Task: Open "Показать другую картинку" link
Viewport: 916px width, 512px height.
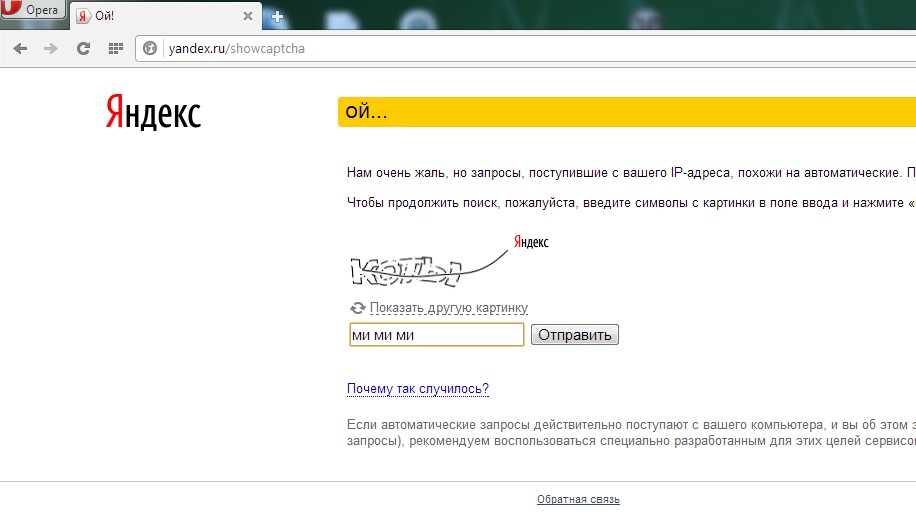Action: click(x=449, y=308)
